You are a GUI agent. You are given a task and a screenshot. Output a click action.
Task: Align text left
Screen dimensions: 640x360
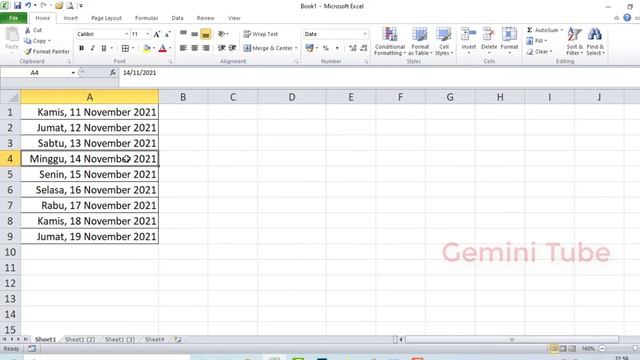183,48
